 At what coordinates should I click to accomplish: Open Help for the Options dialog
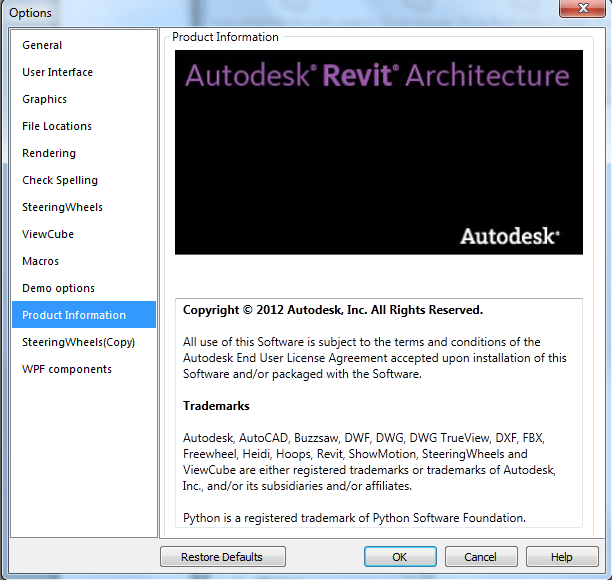(x=562, y=557)
